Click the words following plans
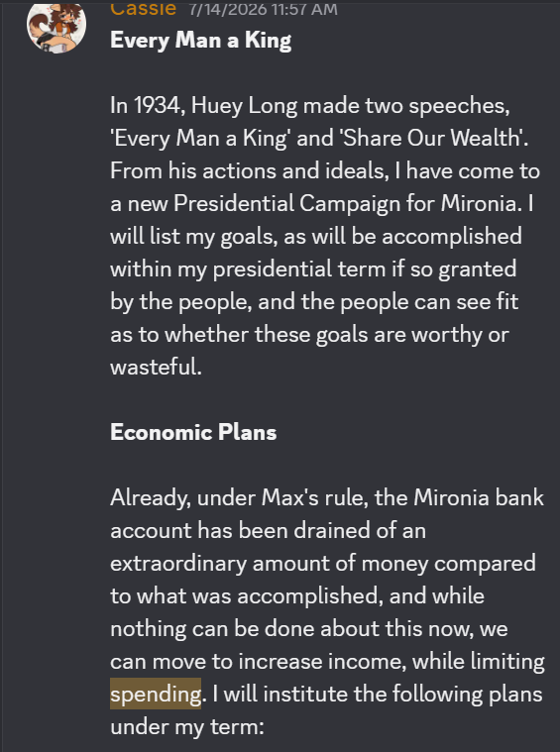560x752 pixels. point(468,695)
